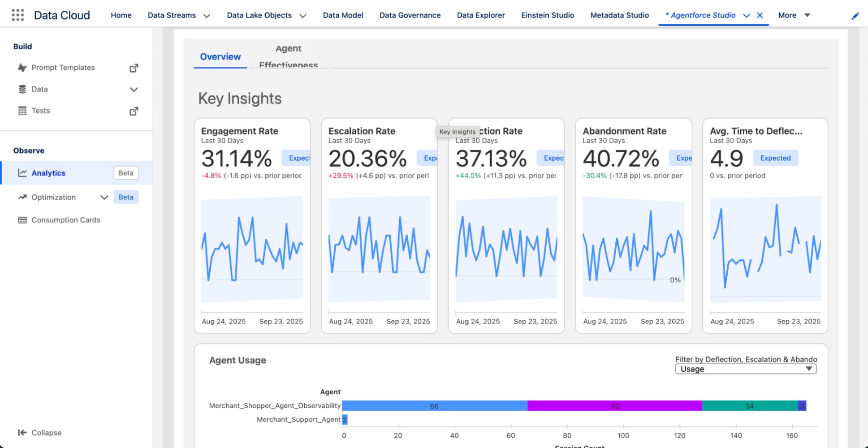Open the App Launcher waffle menu
The height and width of the screenshot is (448, 868).
(17, 14)
